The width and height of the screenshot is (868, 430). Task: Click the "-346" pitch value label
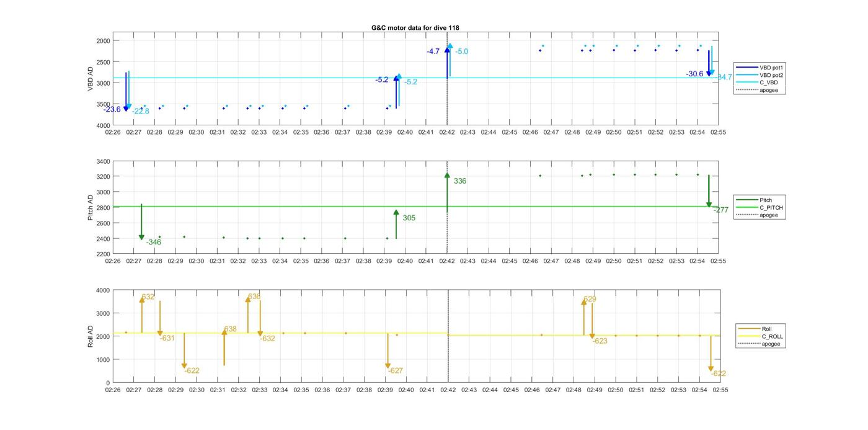click(153, 242)
